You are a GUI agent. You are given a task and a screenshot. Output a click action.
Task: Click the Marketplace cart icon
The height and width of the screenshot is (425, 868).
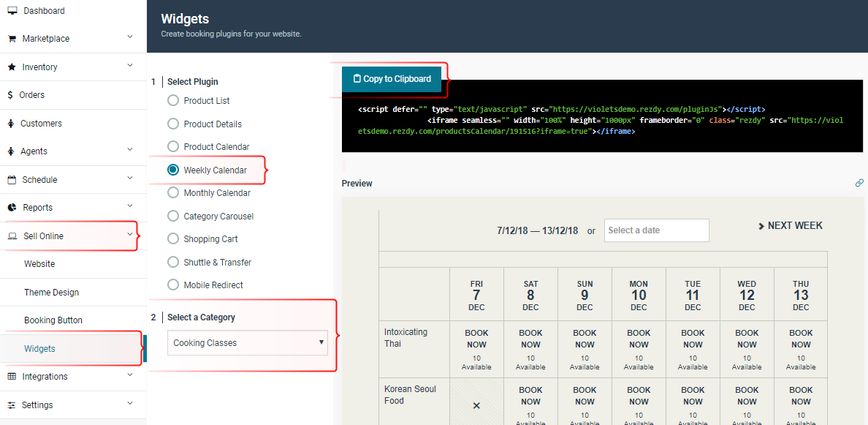point(12,39)
